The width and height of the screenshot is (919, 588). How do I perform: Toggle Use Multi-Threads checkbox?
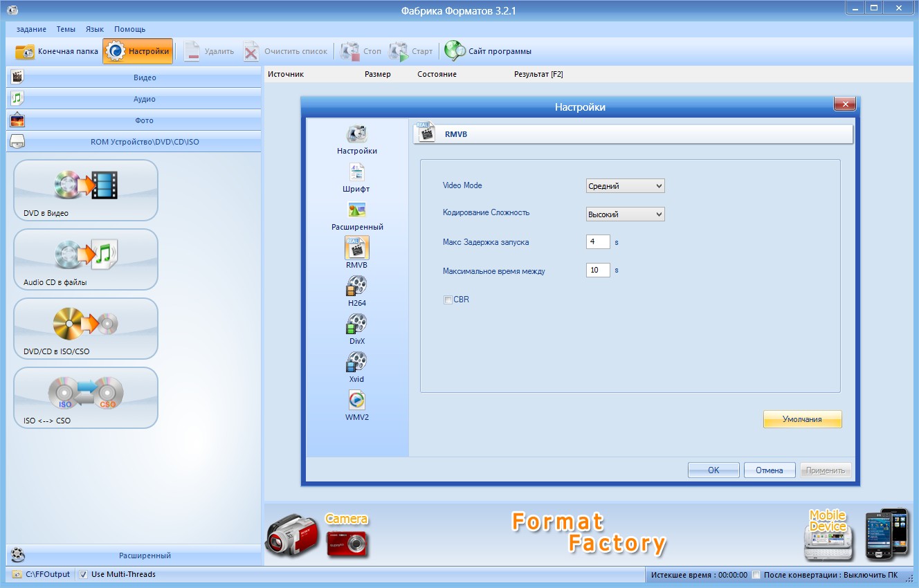[x=83, y=574]
